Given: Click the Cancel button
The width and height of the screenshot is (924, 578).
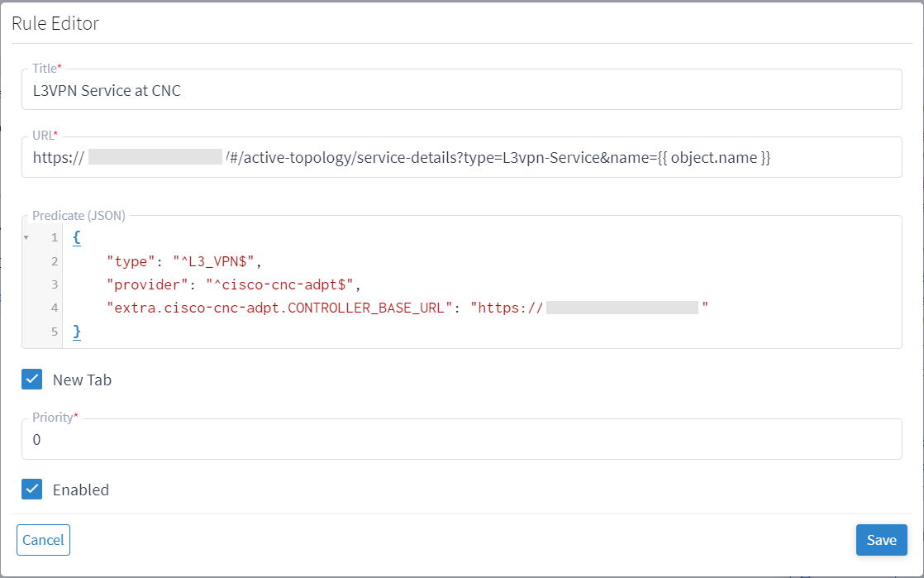Looking at the screenshot, I should point(43,540).
